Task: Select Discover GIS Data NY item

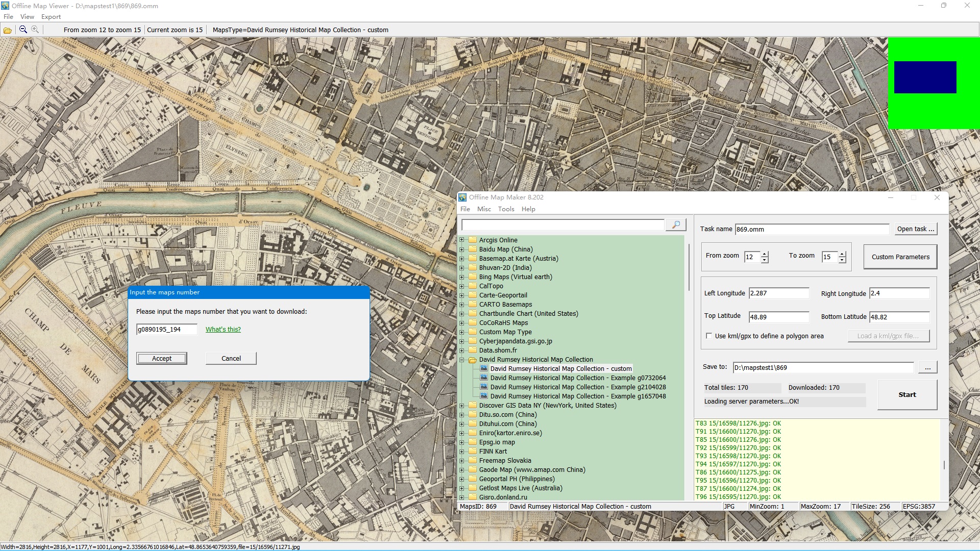Action: (x=547, y=406)
